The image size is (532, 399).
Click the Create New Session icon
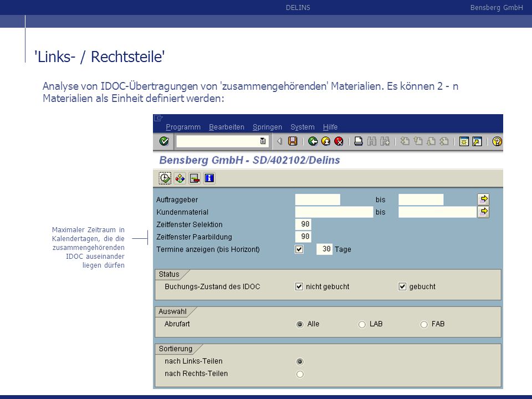(x=464, y=141)
